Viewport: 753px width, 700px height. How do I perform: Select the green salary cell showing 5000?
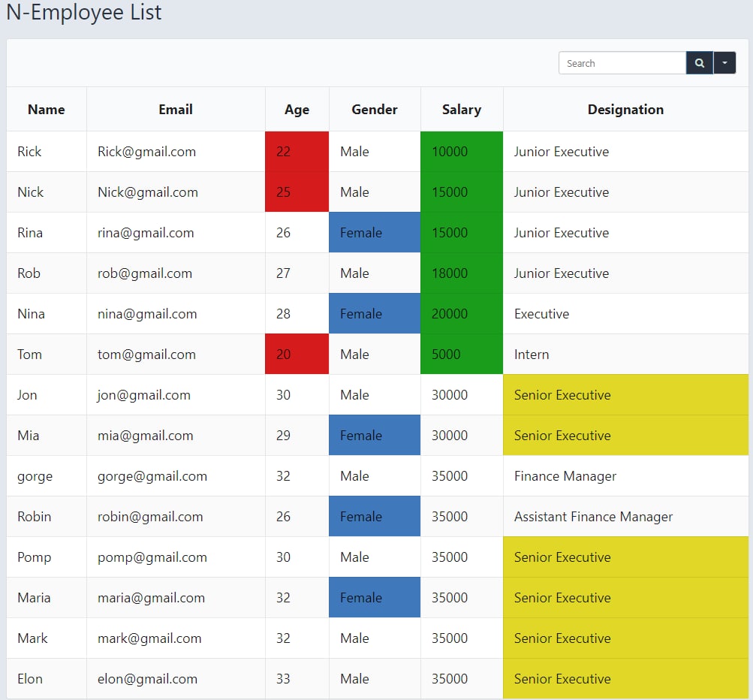pos(461,354)
